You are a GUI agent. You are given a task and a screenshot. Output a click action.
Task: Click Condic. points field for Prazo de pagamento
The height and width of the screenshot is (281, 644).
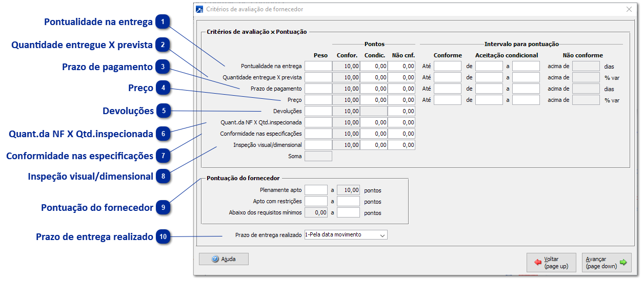tap(374, 89)
